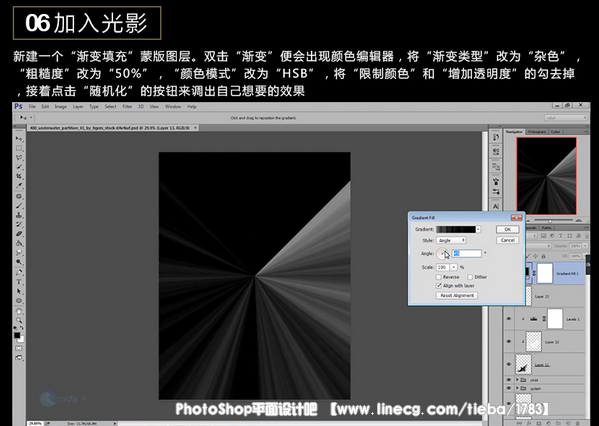Image resolution: width=599 pixels, height=426 pixels.
Task: Click the type layer filter icon
Action: [560, 236]
